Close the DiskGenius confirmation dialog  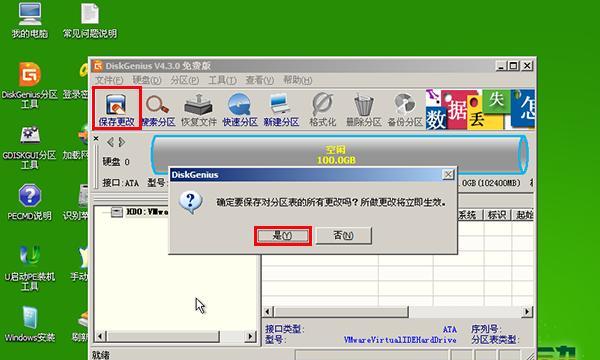coord(448,175)
